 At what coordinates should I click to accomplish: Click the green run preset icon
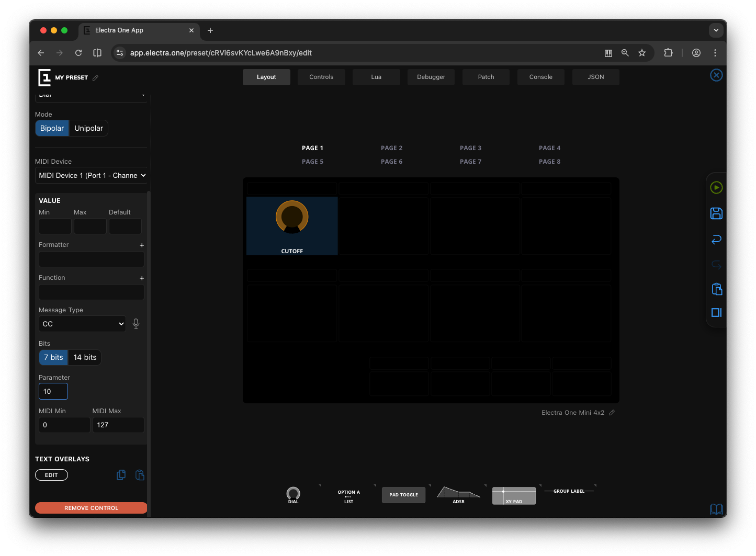(x=716, y=187)
